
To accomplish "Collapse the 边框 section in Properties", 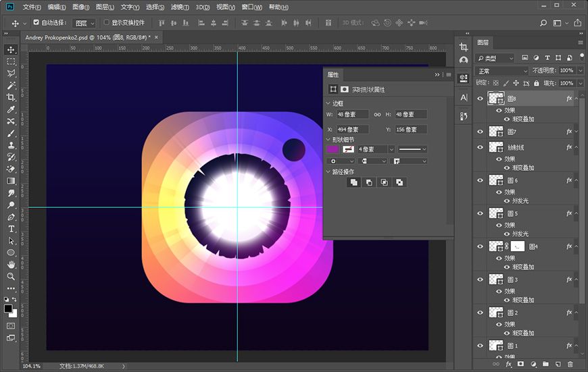I will (x=328, y=103).
